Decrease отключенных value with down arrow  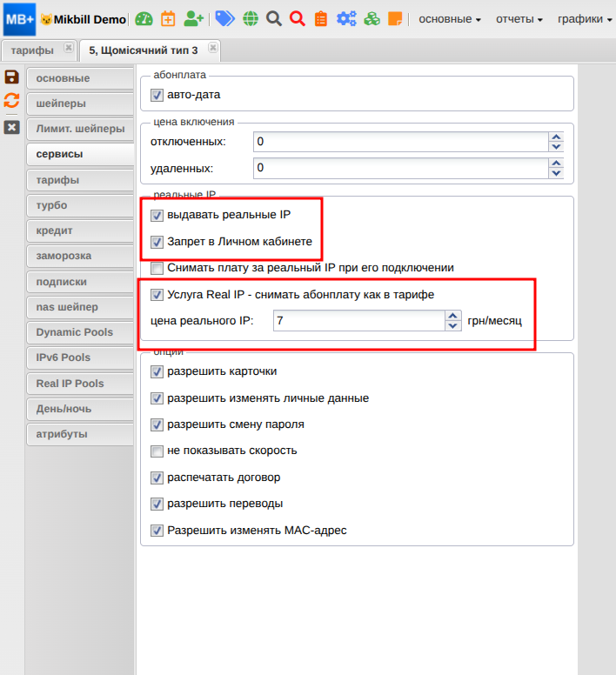pyautogui.click(x=556, y=147)
